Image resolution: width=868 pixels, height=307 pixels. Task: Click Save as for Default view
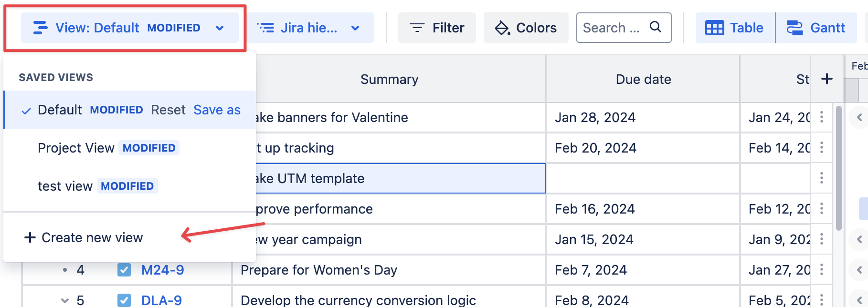pyautogui.click(x=217, y=110)
